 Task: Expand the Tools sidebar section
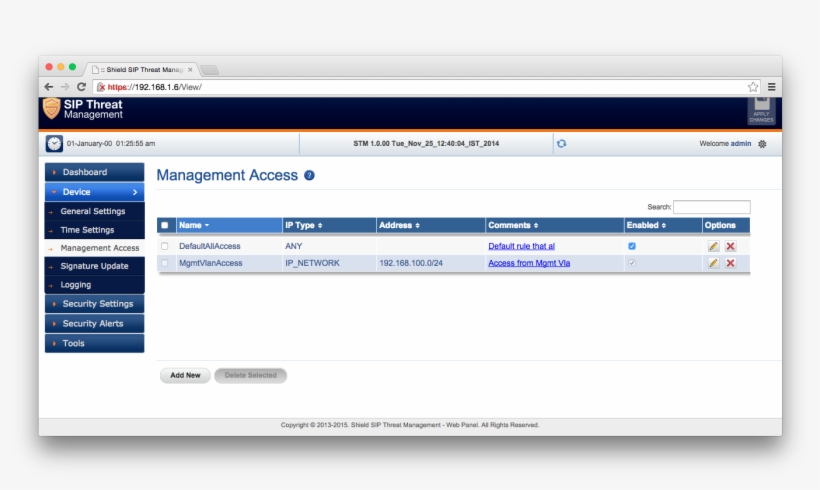click(x=94, y=344)
